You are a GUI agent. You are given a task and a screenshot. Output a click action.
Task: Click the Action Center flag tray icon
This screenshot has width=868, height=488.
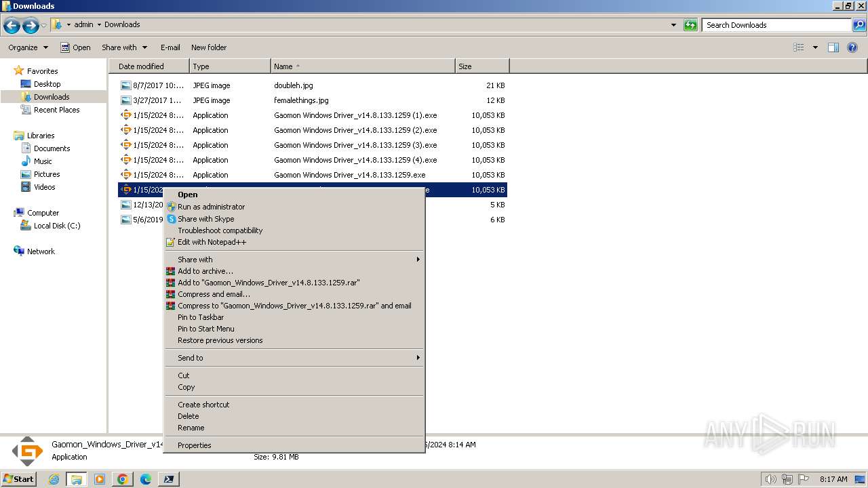804,479
